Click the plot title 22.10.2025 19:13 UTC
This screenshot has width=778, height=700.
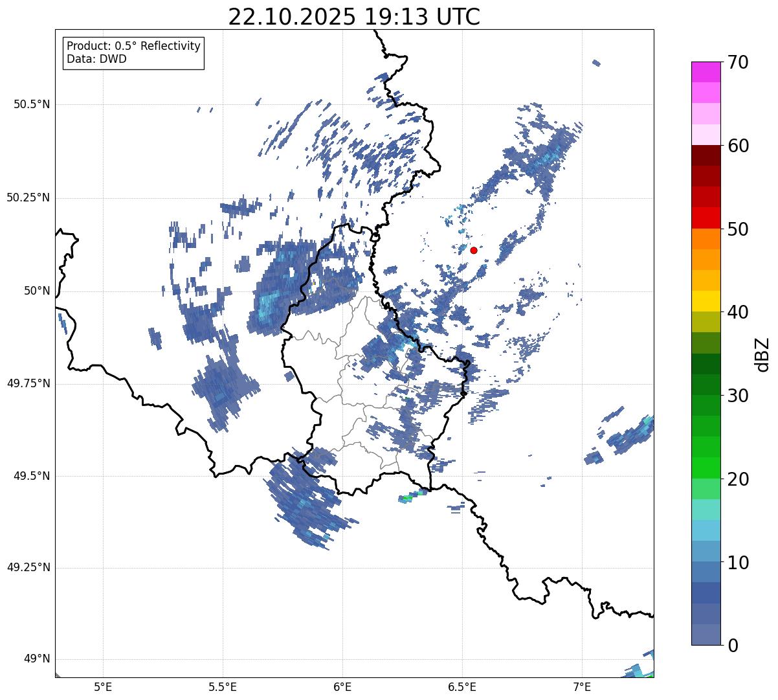point(354,17)
